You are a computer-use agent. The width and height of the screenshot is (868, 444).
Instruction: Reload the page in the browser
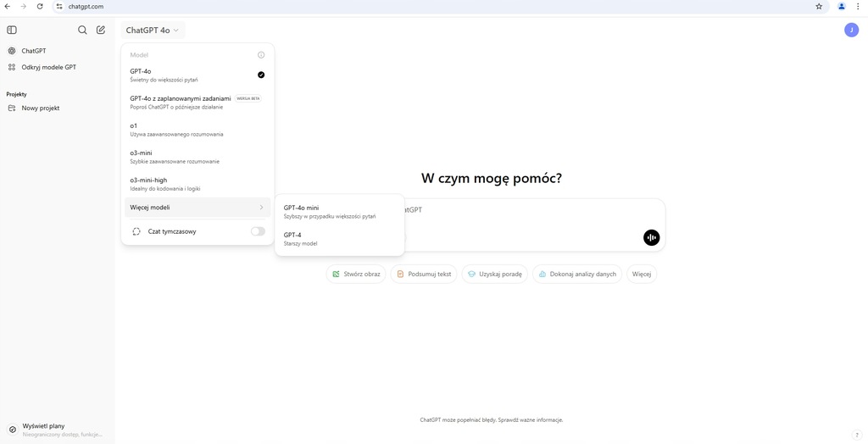[40, 7]
